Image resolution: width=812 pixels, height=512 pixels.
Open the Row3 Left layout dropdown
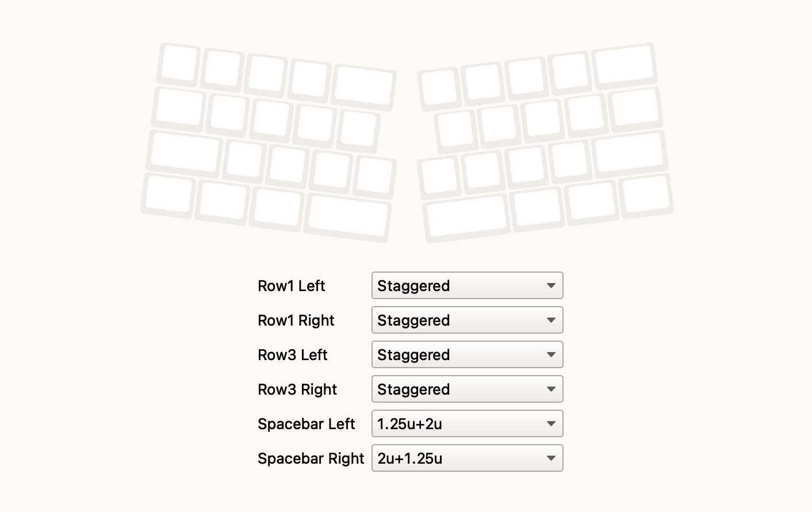coord(467,354)
